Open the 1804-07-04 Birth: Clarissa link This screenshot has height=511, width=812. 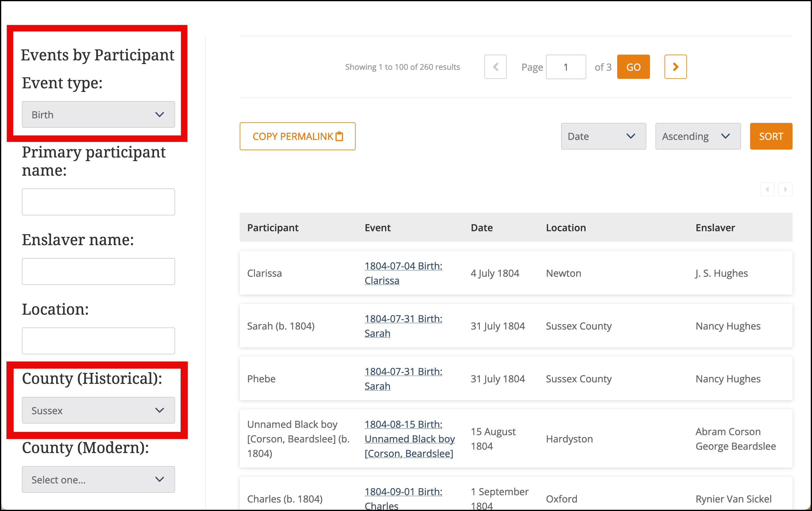pyautogui.click(x=403, y=273)
